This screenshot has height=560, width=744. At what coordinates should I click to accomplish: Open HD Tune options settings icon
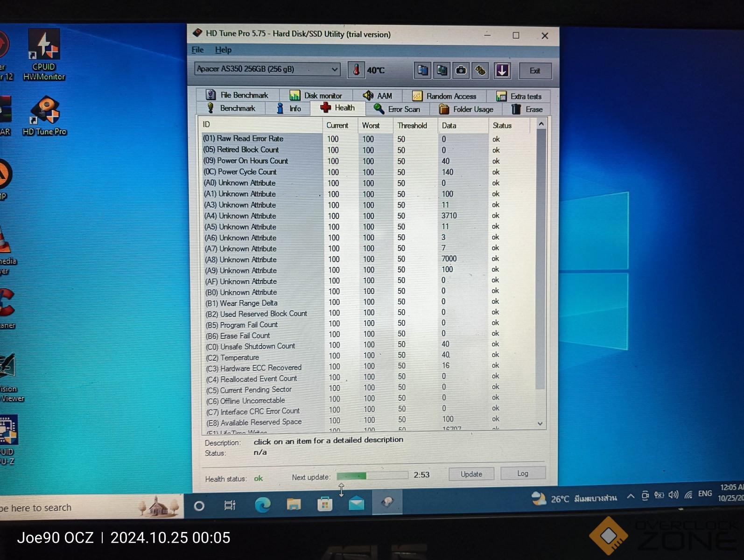480,70
